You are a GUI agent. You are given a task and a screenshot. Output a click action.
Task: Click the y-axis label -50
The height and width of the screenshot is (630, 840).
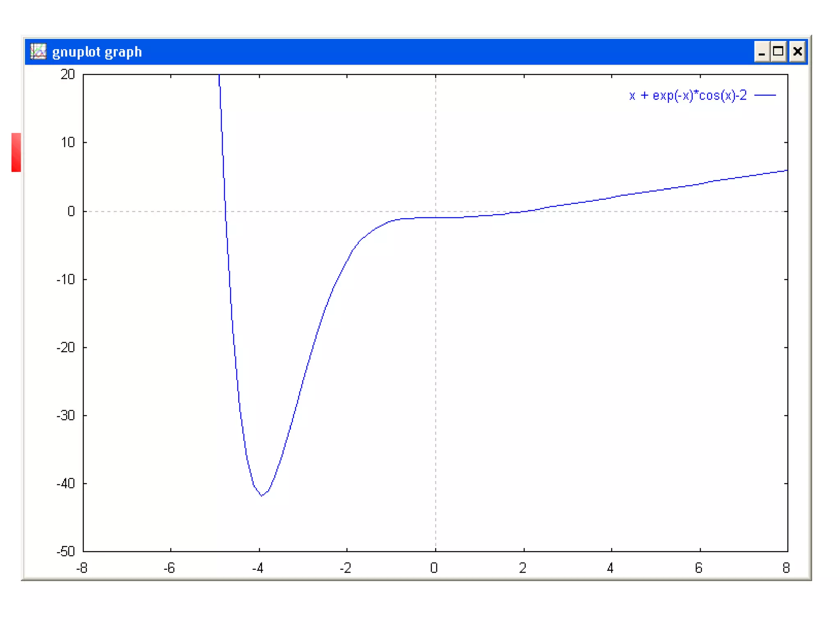(66, 551)
